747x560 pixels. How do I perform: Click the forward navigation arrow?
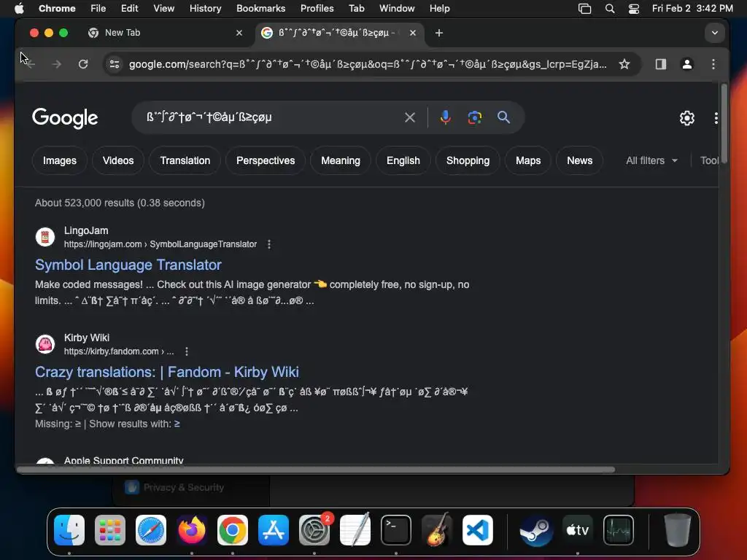57,64
